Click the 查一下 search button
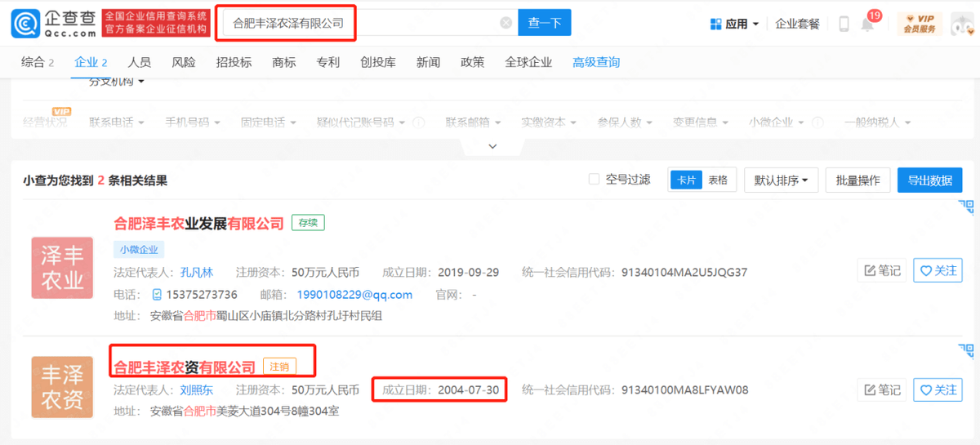The height and width of the screenshot is (445, 980). 545,23
